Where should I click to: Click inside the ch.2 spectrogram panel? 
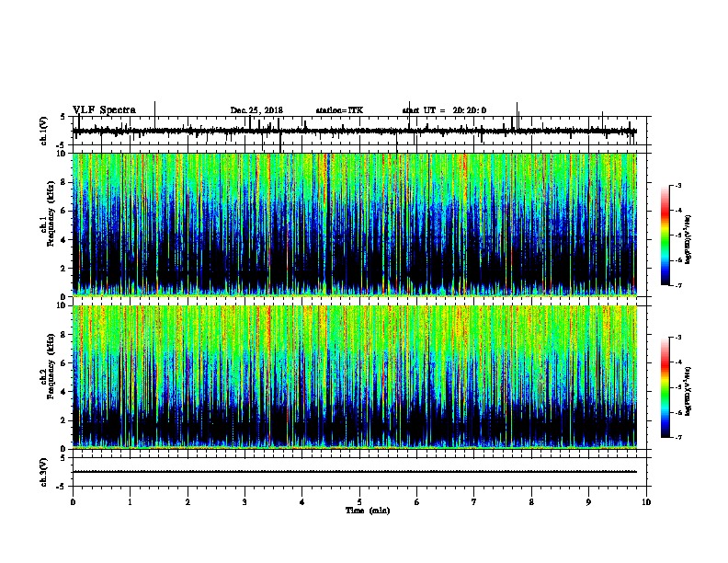[x=354, y=377]
